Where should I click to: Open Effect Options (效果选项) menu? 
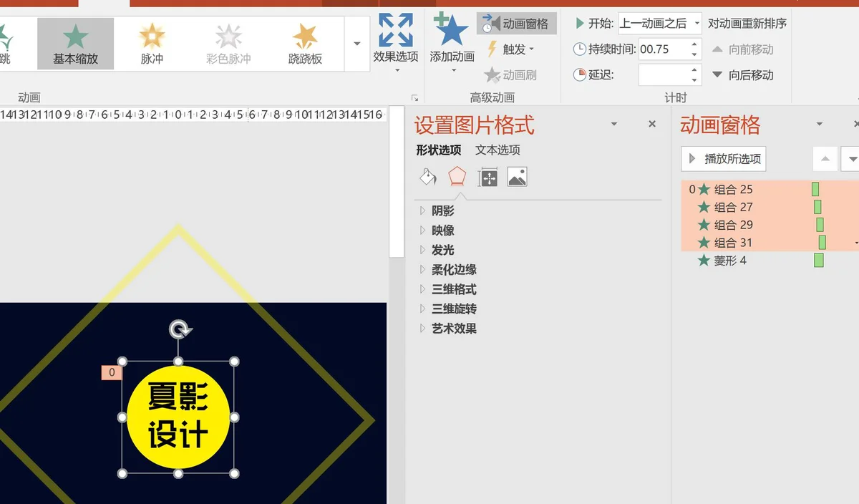396,42
